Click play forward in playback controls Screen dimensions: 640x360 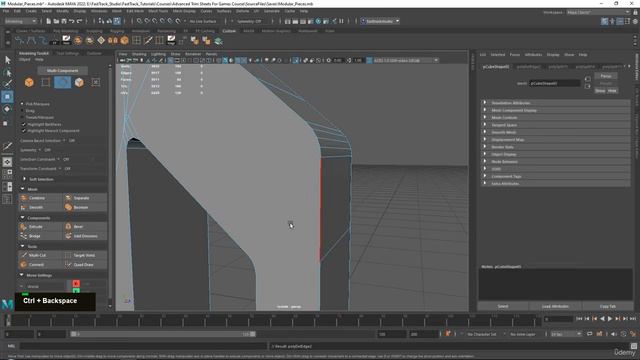pos(610,319)
